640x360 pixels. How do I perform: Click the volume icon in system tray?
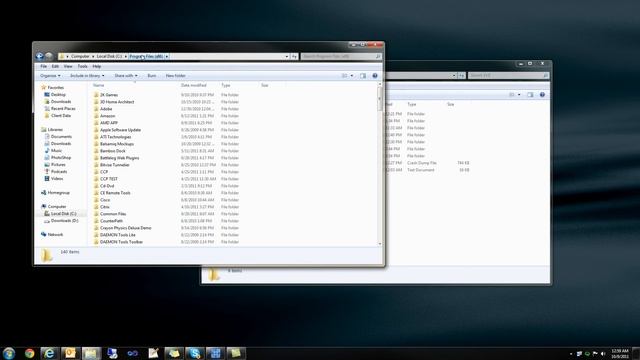tap(603, 353)
